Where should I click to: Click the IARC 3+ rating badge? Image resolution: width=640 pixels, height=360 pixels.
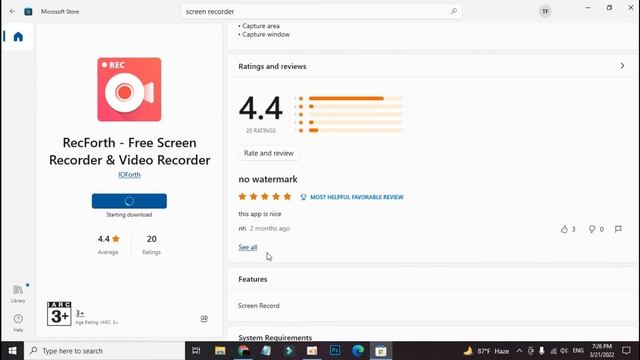point(59,313)
